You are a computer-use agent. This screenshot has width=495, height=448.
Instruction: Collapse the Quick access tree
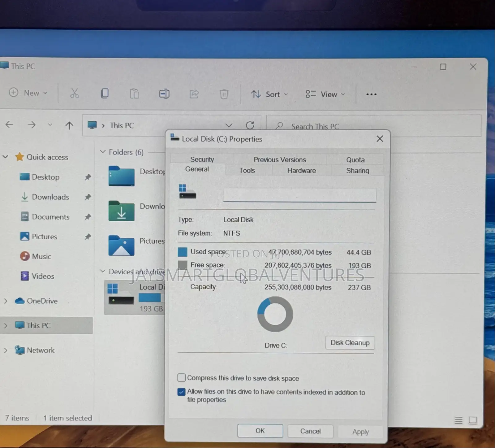pyautogui.click(x=5, y=157)
